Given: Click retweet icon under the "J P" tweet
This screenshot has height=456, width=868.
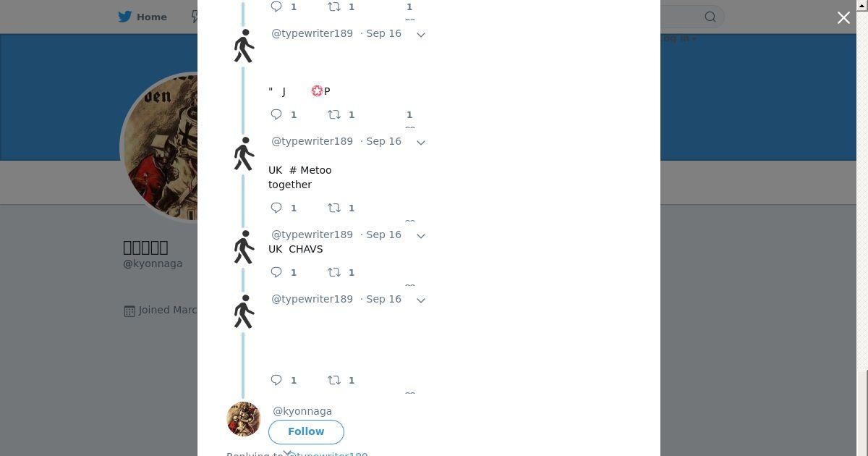Looking at the screenshot, I should (x=334, y=114).
